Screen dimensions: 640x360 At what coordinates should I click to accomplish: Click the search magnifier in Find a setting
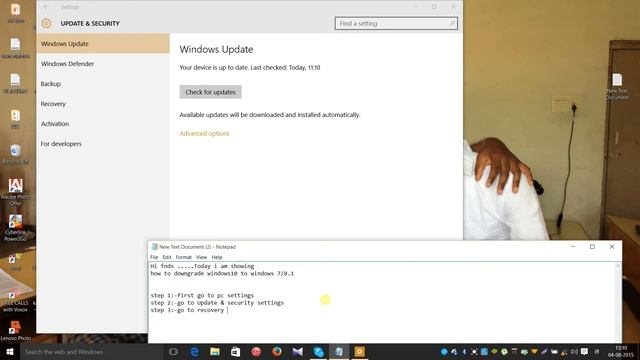coord(452,23)
